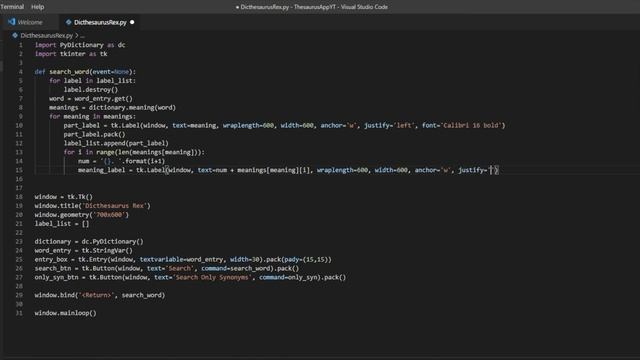The image size is (640, 360).
Task: Click 'window.mainloop()' line
Action: 65,313
